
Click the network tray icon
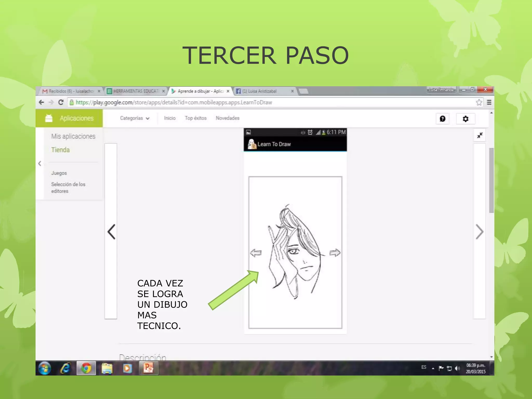pyautogui.click(x=449, y=368)
